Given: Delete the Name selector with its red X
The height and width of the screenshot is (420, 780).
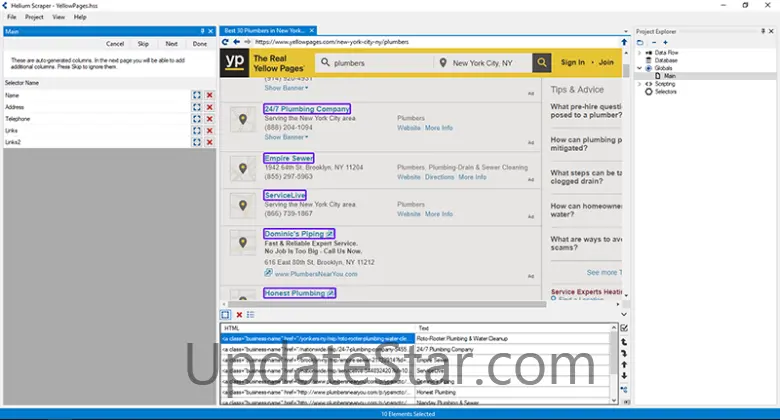Looking at the screenshot, I should [x=209, y=95].
